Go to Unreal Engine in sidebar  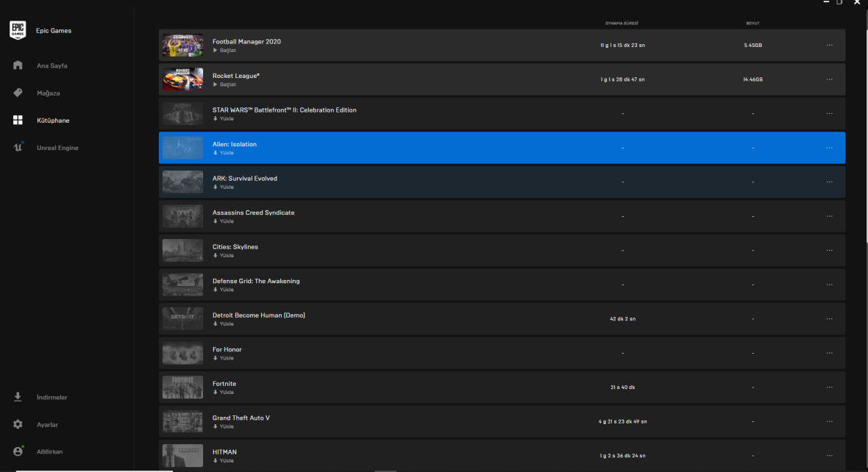coord(57,148)
